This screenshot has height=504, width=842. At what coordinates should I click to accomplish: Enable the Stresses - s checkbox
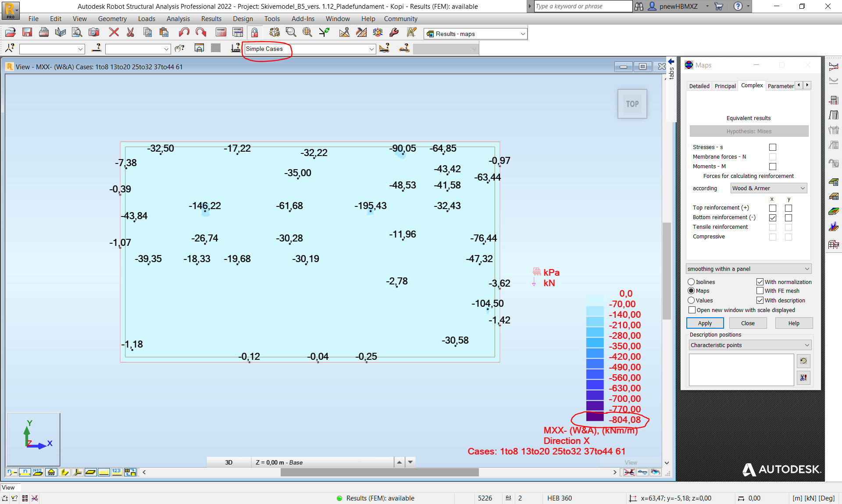coord(772,147)
